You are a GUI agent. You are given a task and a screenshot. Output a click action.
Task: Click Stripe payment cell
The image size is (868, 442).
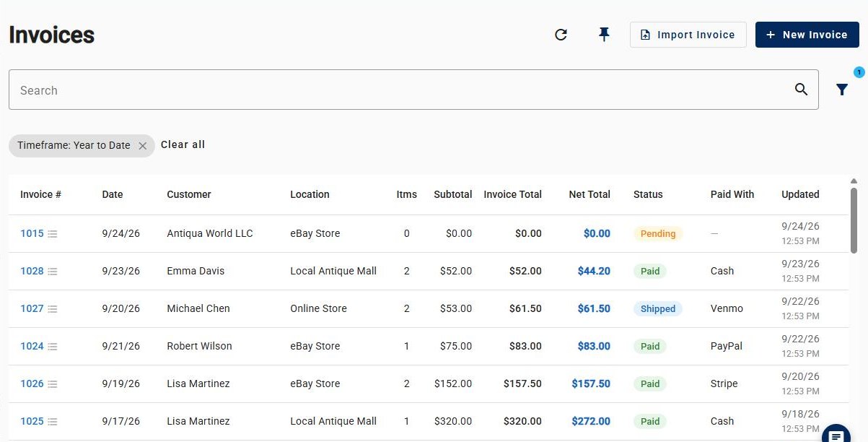tap(724, 383)
